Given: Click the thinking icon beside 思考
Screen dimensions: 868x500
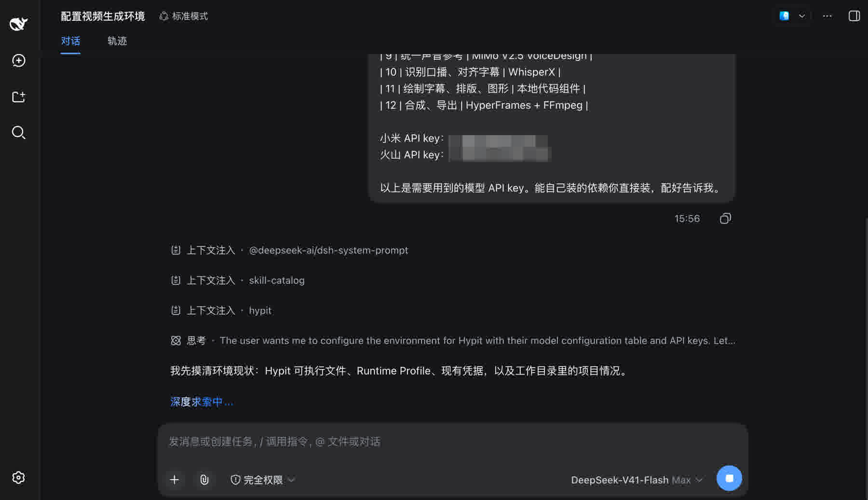Looking at the screenshot, I should click(x=176, y=341).
